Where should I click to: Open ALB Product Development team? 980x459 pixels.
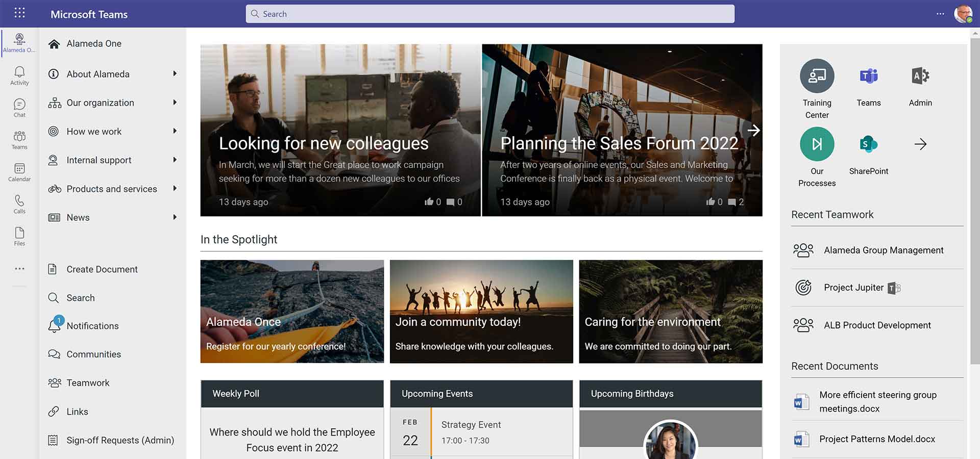tap(877, 325)
